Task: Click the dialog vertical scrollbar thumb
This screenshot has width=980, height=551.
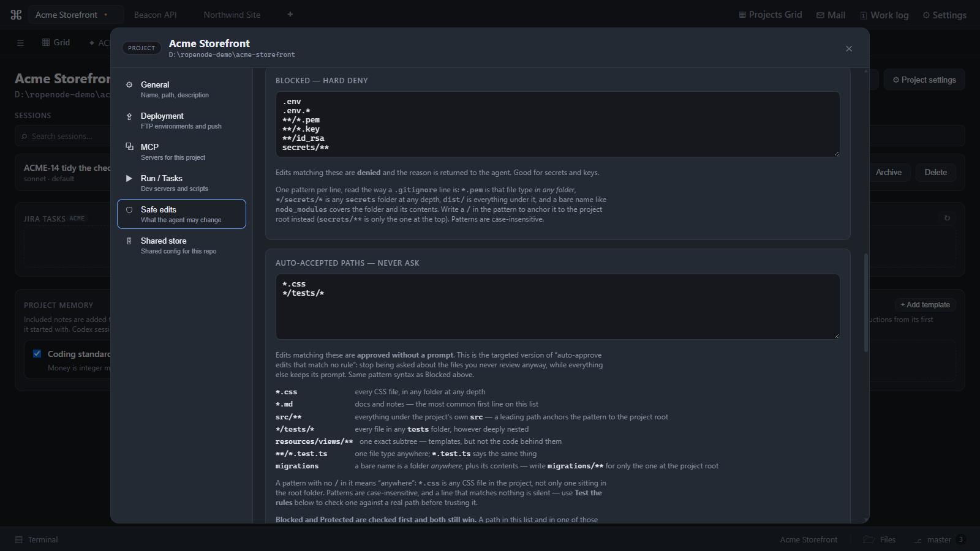Action: tap(865, 303)
